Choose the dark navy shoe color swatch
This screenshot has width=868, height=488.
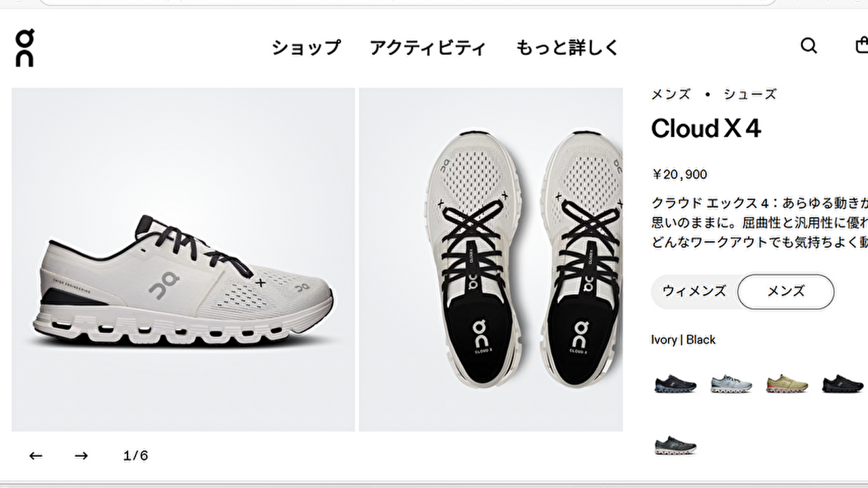(x=675, y=384)
